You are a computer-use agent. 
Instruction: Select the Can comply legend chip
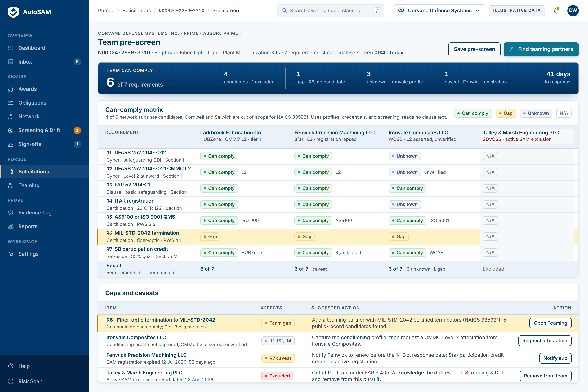pos(473,113)
